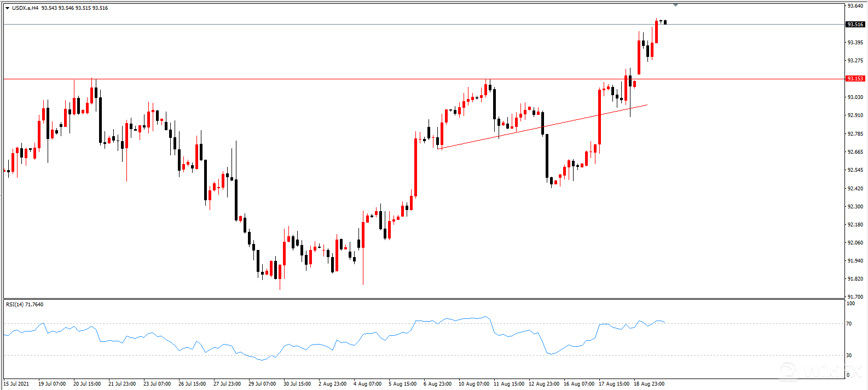868x390 pixels.
Task: Open the one-click trading arrow beside USDX.a,H4
Action: (x=7, y=8)
